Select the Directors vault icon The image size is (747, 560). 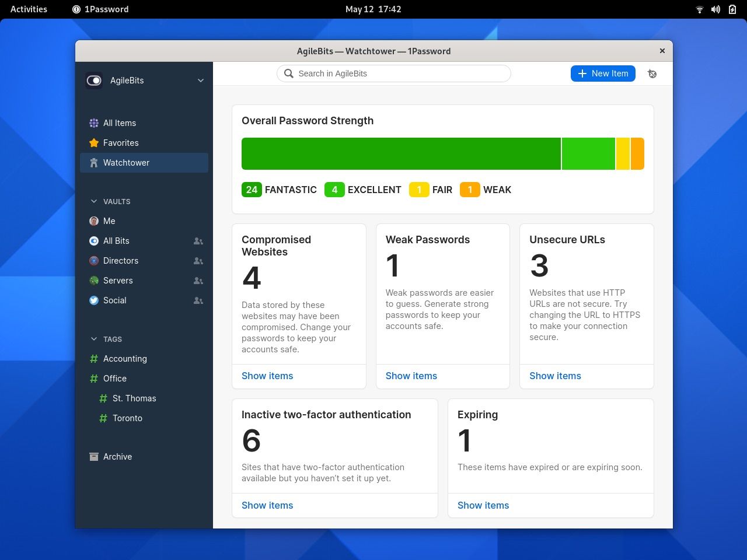[94, 261]
